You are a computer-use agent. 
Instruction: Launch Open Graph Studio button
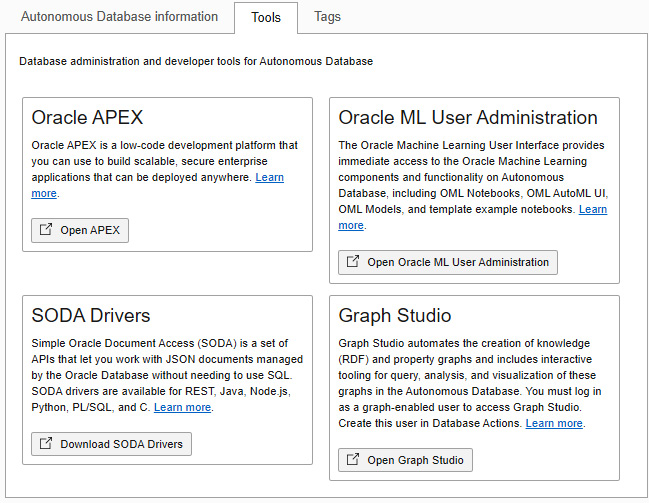pos(405,460)
